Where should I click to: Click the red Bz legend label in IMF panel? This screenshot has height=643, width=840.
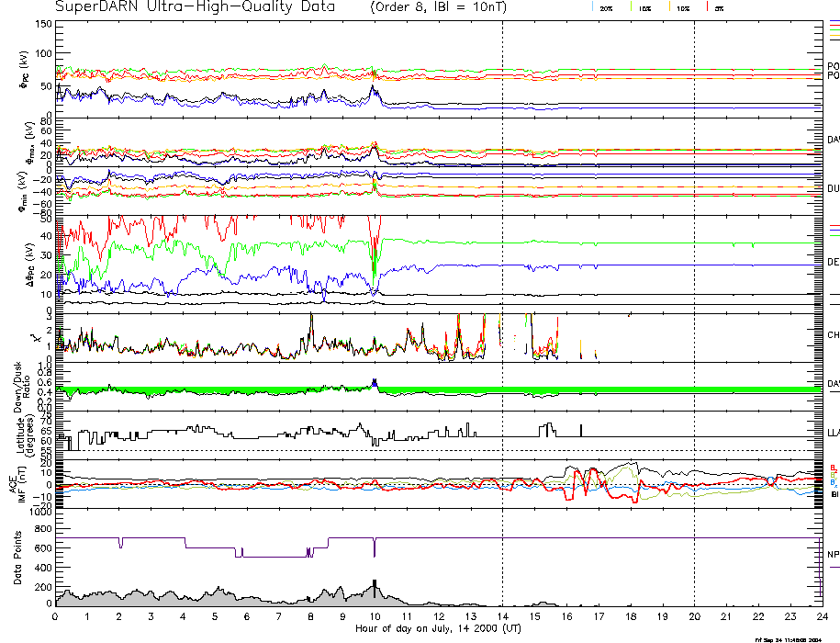(x=832, y=467)
